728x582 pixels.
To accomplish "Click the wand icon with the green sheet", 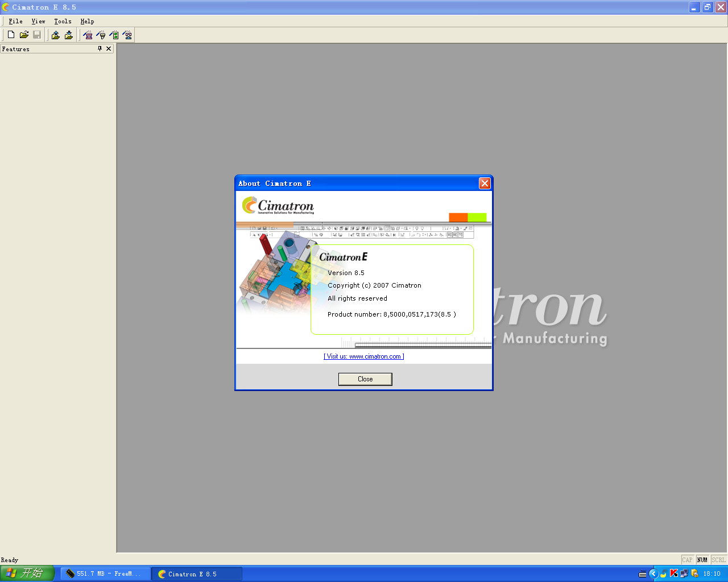I will (114, 35).
